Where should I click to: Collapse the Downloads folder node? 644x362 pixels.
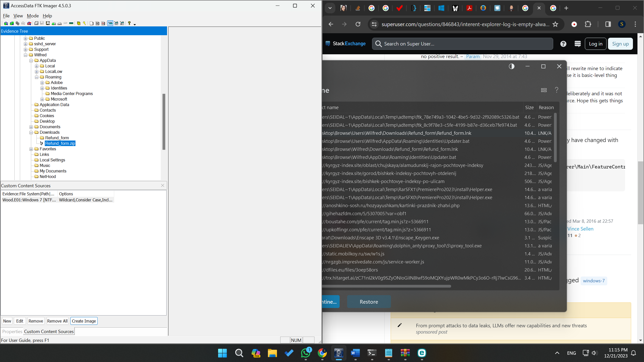[x=31, y=132]
